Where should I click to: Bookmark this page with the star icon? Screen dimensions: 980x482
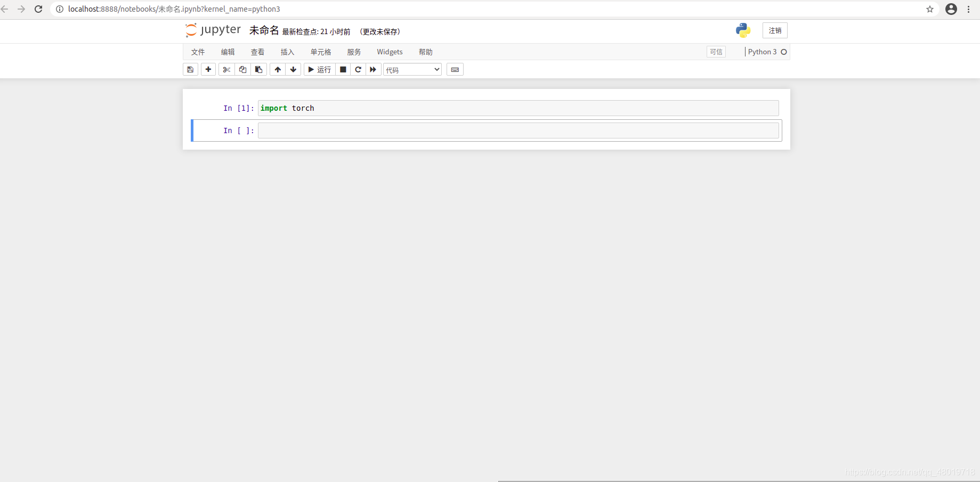click(930, 9)
